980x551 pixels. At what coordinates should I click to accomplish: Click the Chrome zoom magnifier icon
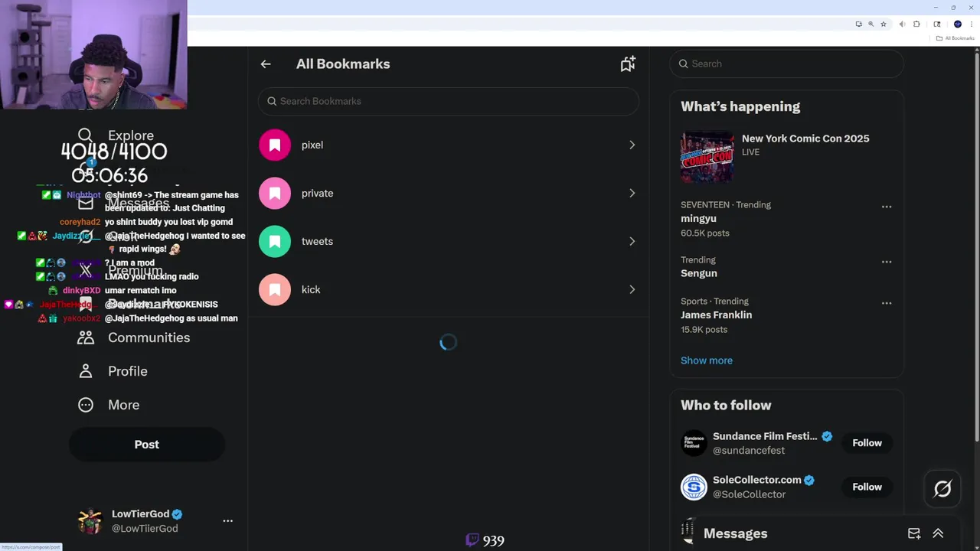pos(871,24)
